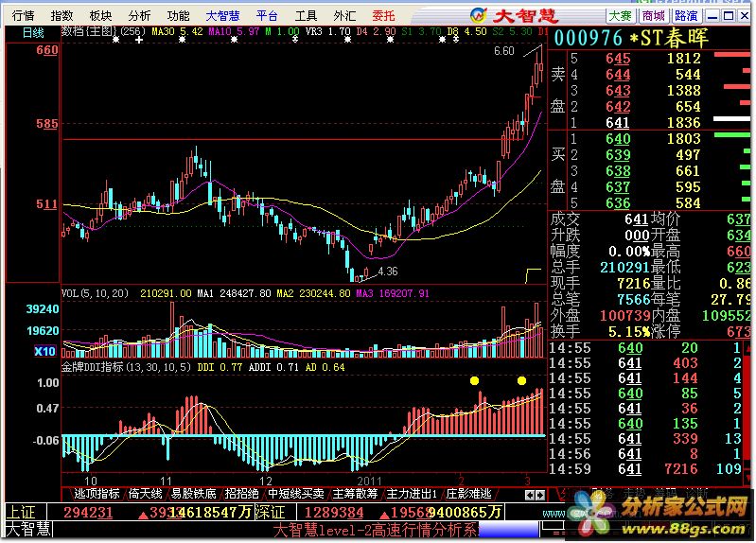756x543 pixels.
Task: Click the 总手 value 210291
Action: [624, 267]
